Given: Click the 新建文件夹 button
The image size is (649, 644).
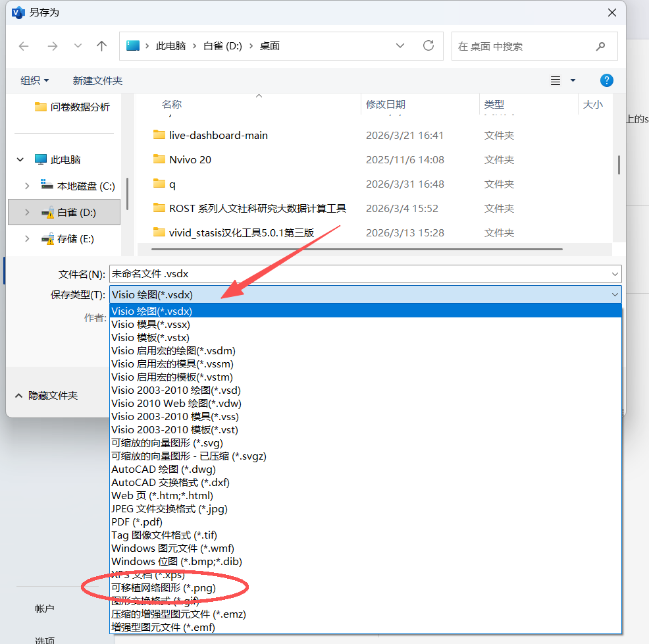Looking at the screenshot, I should (97, 80).
